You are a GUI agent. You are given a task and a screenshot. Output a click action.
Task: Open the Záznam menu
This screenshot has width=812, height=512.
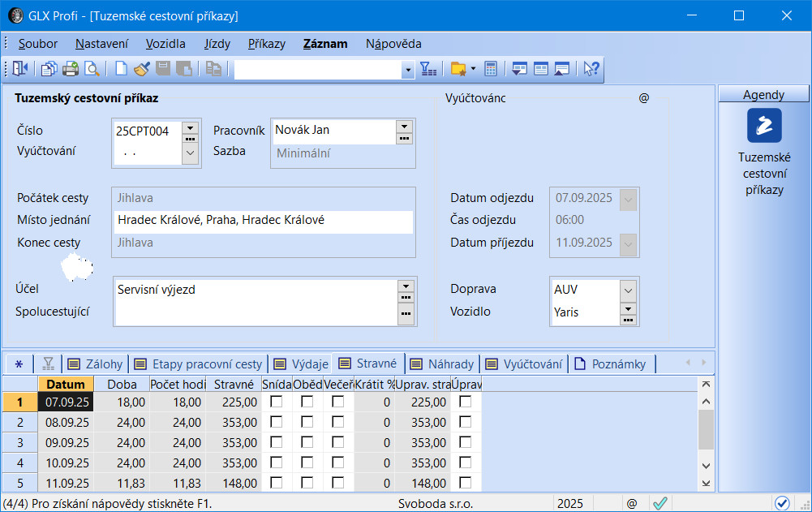325,44
